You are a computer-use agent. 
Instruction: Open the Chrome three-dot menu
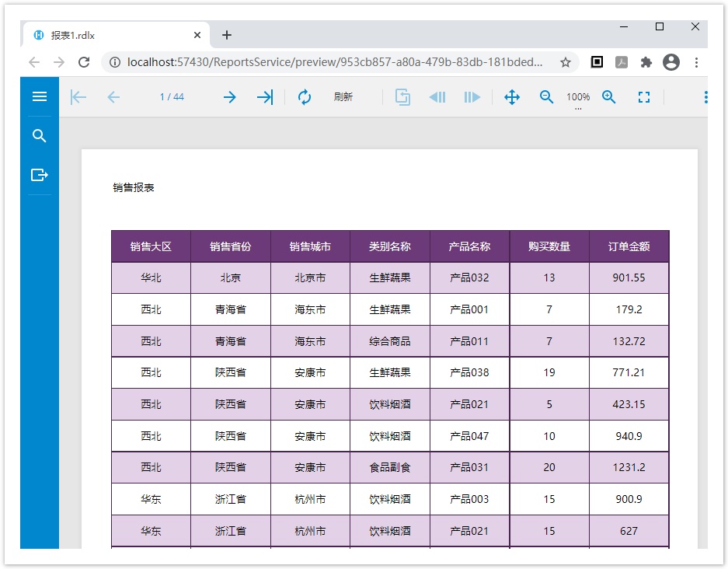(x=696, y=62)
